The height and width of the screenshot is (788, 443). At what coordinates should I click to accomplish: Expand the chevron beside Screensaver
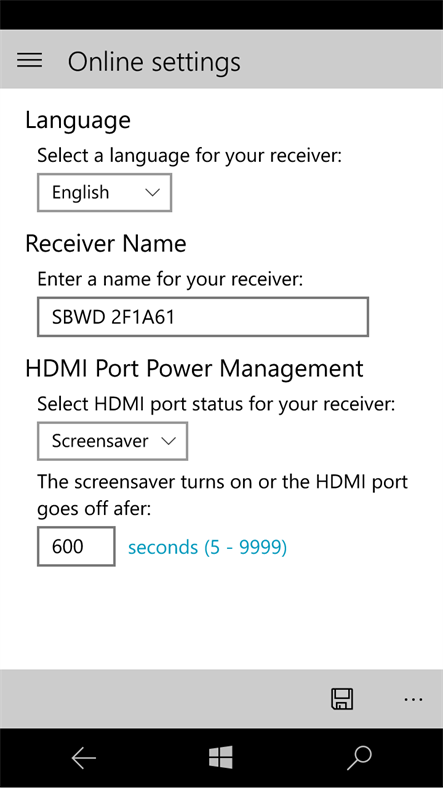(x=168, y=441)
